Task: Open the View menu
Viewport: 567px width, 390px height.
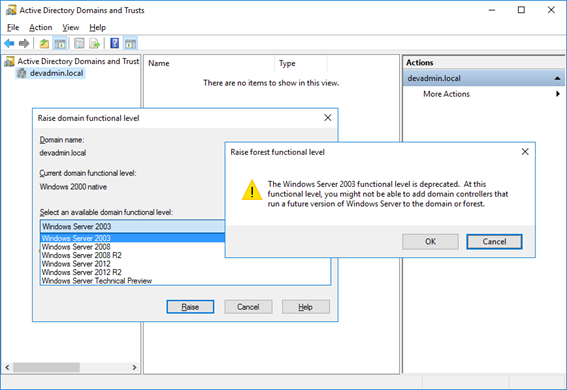Action: coord(71,27)
